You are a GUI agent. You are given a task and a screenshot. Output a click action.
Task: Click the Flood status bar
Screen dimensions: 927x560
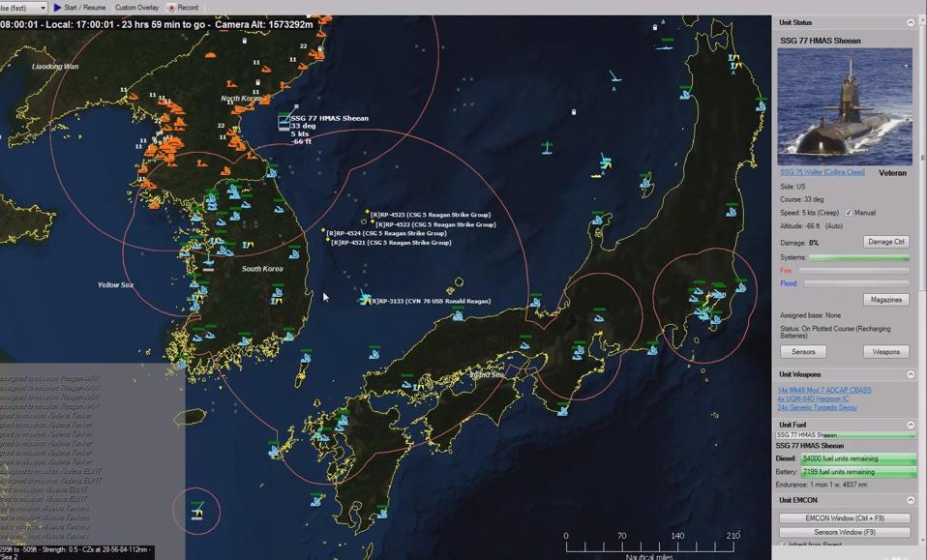(x=856, y=283)
